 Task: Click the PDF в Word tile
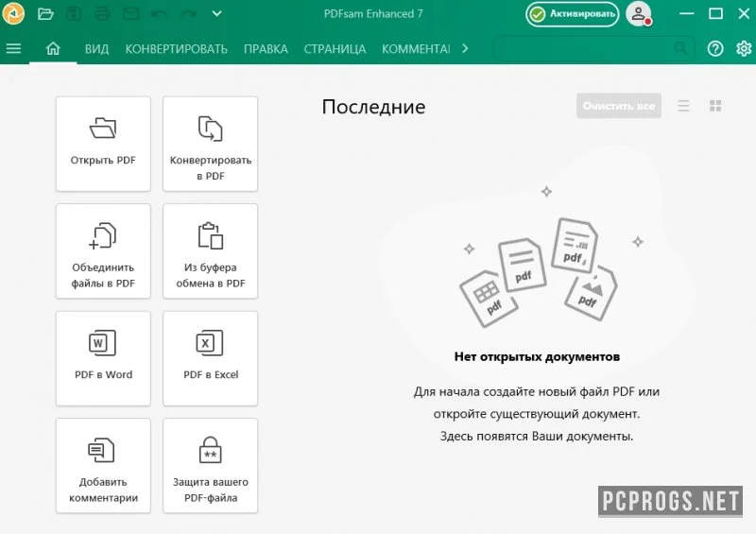[x=103, y=358]
